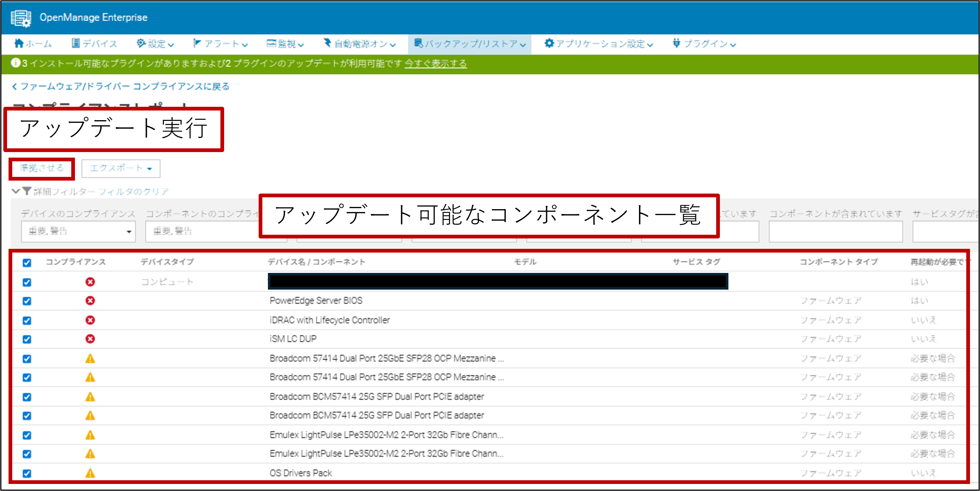Image resolution: width=980 pixels, height=491 pixels.
Task: Click the home icon in navigation bar
Action: coord(18,44)
